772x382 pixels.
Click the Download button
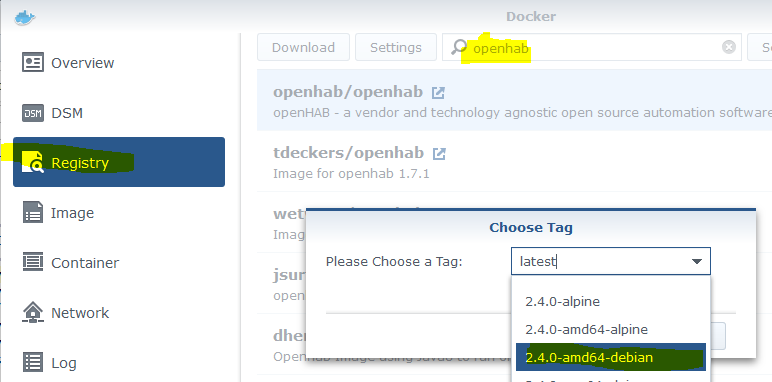point(303,47)
